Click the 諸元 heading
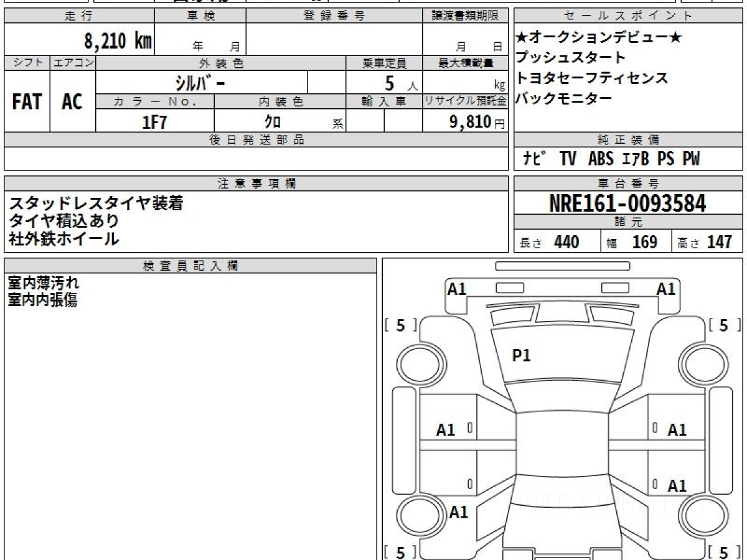The image size is (747, 560). (628, 222)
